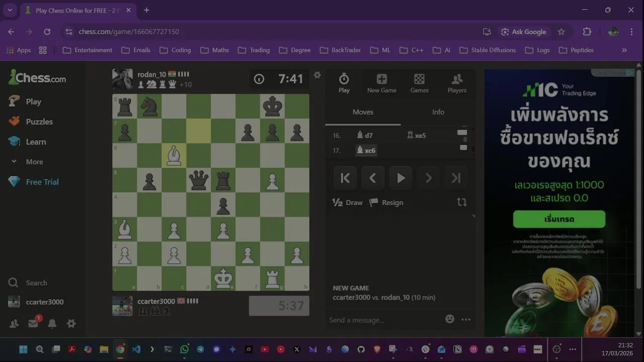The image size is (644, 362).
Task: Open the Learn section
Action: coord(28,142)
